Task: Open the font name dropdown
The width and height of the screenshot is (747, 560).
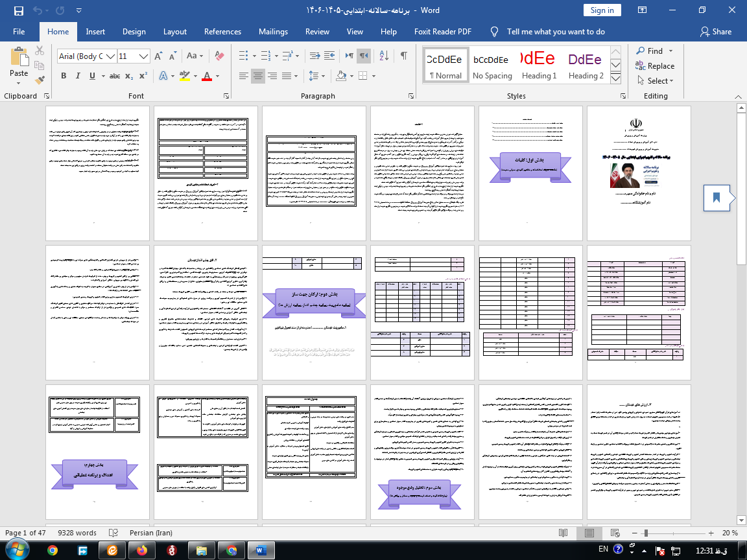Action: click(x=110, y=56)
